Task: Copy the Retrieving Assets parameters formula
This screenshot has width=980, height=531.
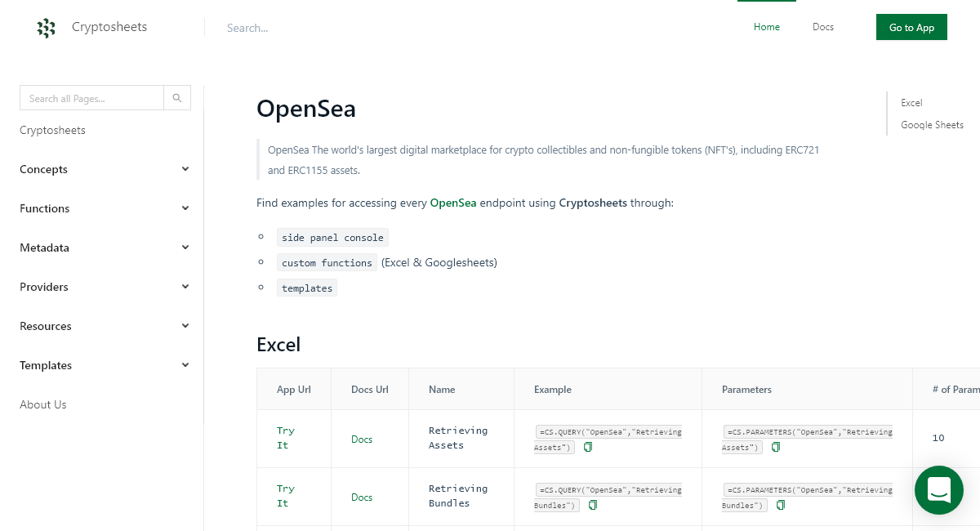Action: point(775,447)
